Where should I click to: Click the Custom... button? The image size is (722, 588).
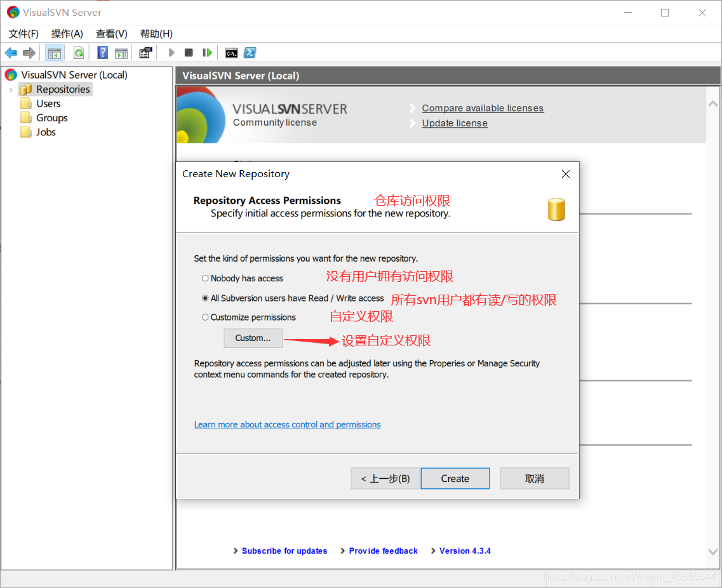253,338
